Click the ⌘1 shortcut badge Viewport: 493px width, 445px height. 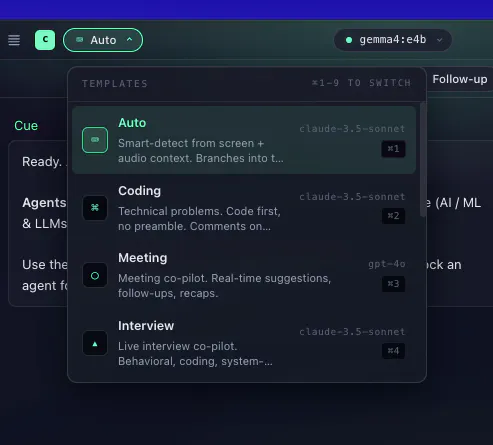pyautogui.click(x=393, y=149)
